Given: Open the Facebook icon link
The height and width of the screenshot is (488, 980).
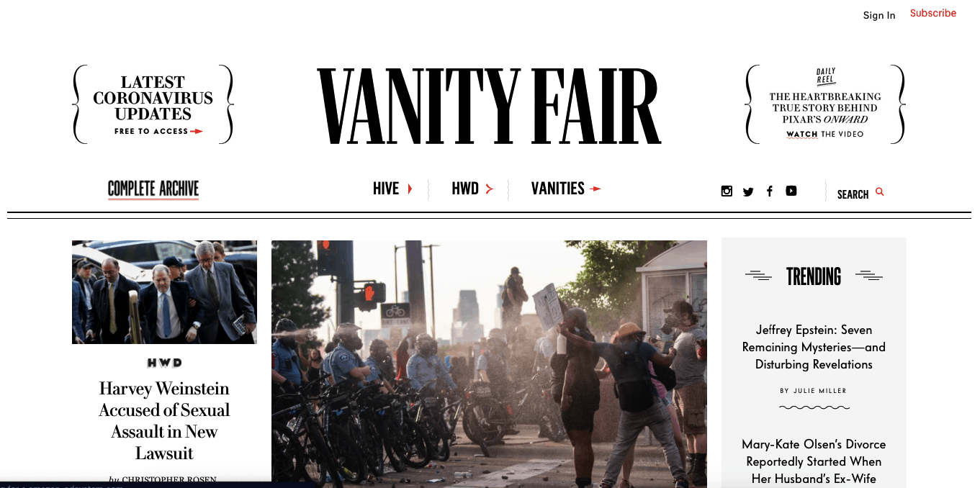Looking at the screenshot, I should pyautogui.click(x=770, y=191).
